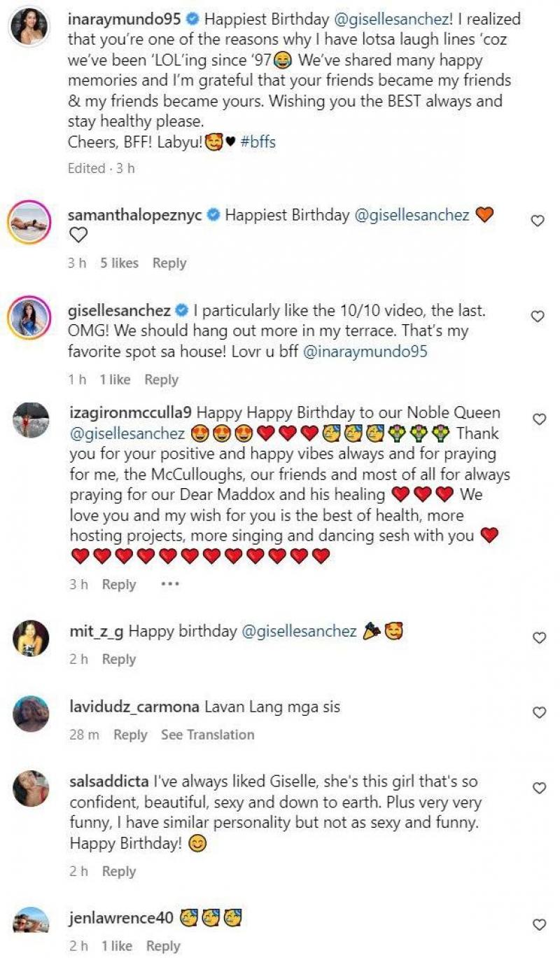Open gisellesanchez's story ring avatar
Screen dimensions: 560x958
pos(31,318)
